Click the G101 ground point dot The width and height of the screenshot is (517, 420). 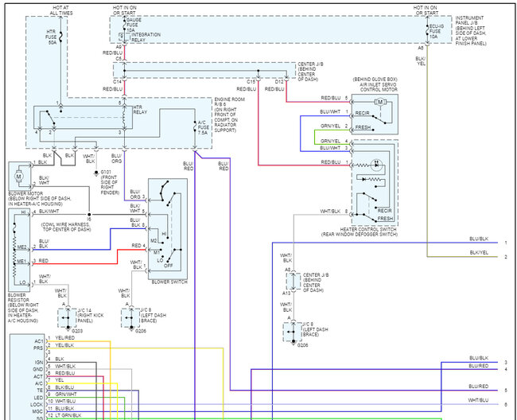coord(96,173)
